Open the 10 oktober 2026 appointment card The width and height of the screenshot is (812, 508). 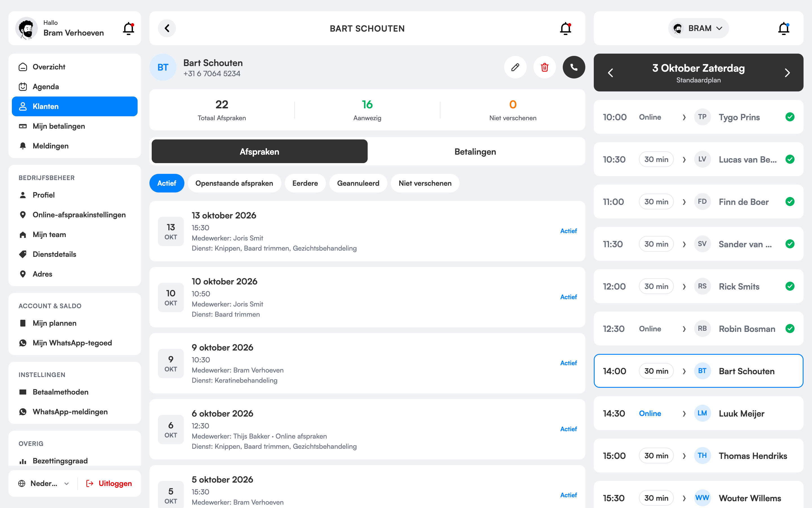coord(367,297)
